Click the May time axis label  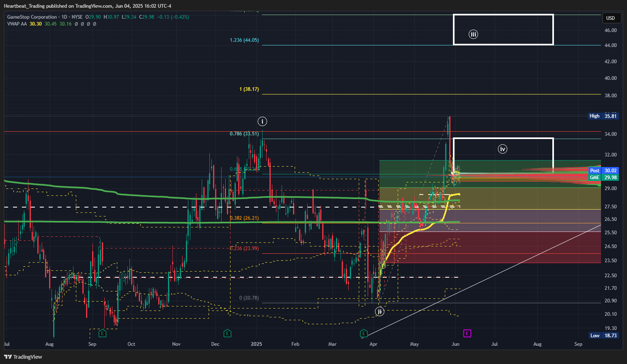point(414,344)
